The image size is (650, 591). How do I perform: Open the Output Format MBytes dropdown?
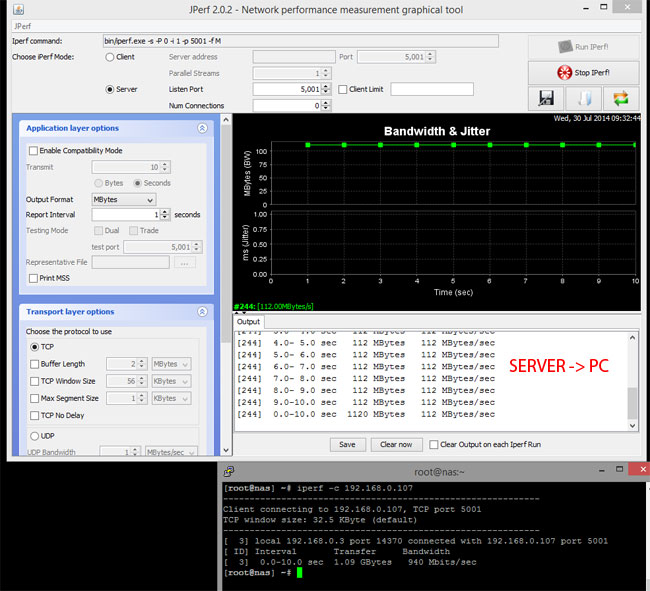[124, 200]
